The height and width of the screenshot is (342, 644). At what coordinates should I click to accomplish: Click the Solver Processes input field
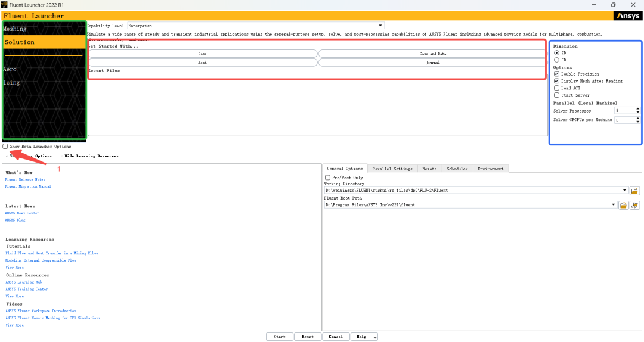tap(625, 110)
